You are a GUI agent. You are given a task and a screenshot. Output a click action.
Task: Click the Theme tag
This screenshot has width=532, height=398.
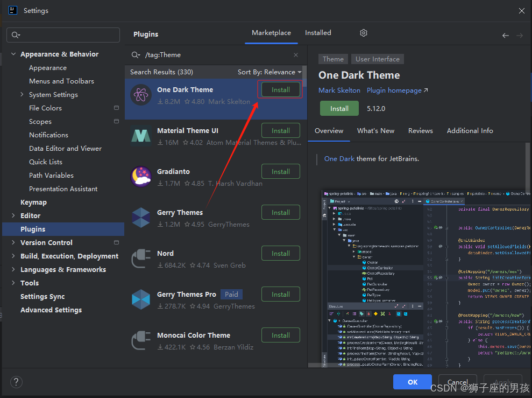pos(333,59)
